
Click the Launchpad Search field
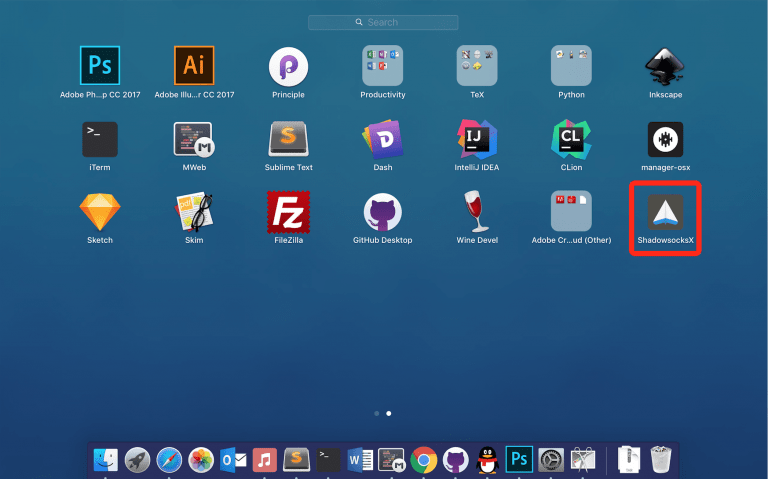383,22
